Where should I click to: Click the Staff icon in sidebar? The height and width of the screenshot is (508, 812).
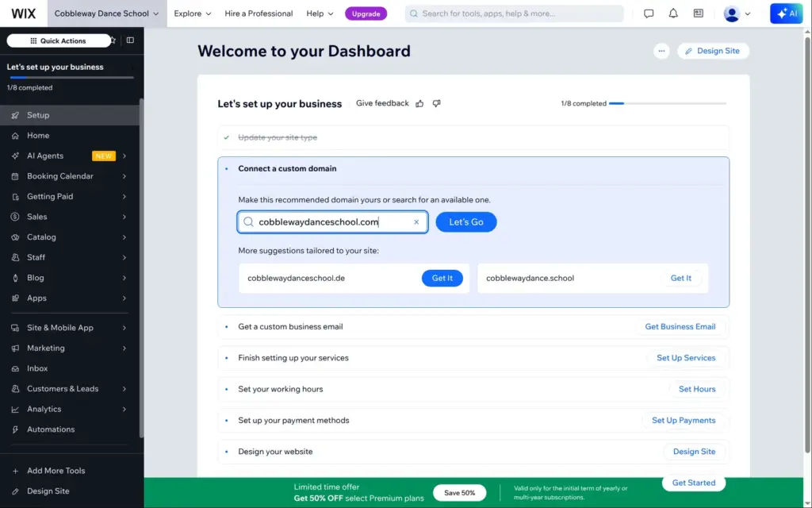[x=15, y=257]
